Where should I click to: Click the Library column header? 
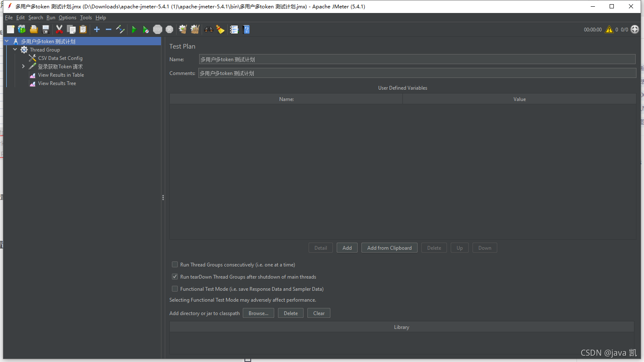(x=402, y=327)
